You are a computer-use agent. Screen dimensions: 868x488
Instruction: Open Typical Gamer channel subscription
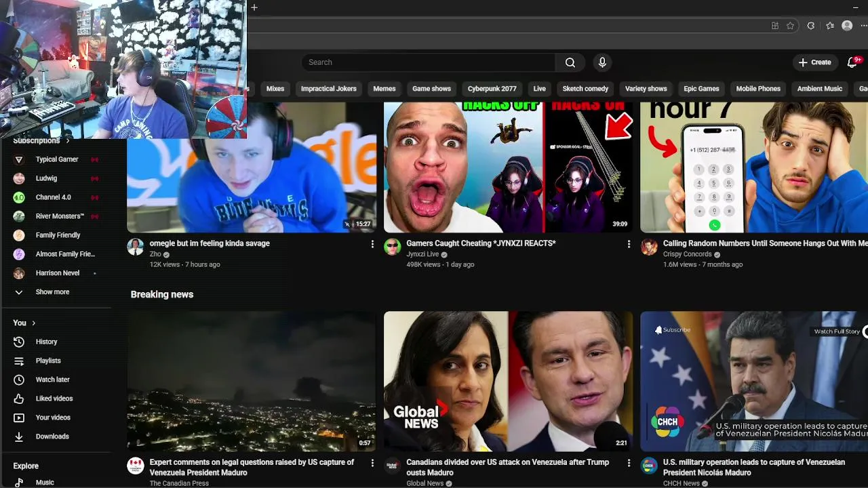[x=57, y=159]
